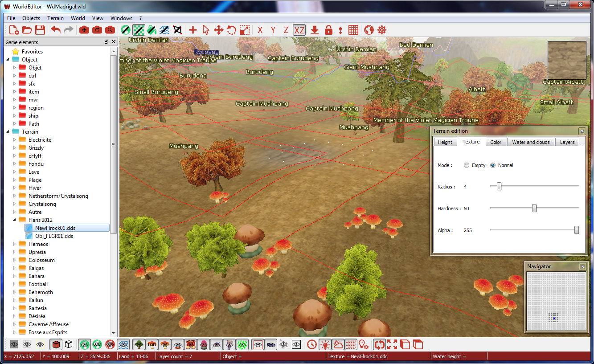The image size is (594, 364).
Task: Open settings with the red gear icon
Action: pyautogui.click(x=382, y=30)
